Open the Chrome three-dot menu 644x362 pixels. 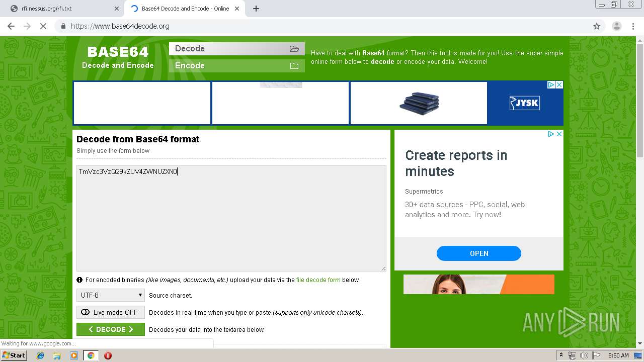point(633,26)
